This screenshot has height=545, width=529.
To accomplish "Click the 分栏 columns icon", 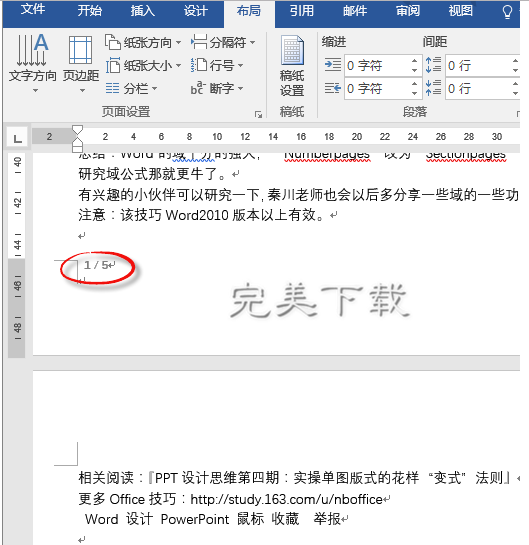I will [112, 88].
